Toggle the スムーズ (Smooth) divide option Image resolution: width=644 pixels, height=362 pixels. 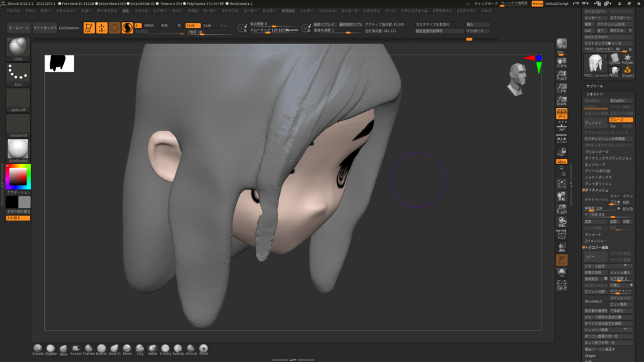(620, 119)
